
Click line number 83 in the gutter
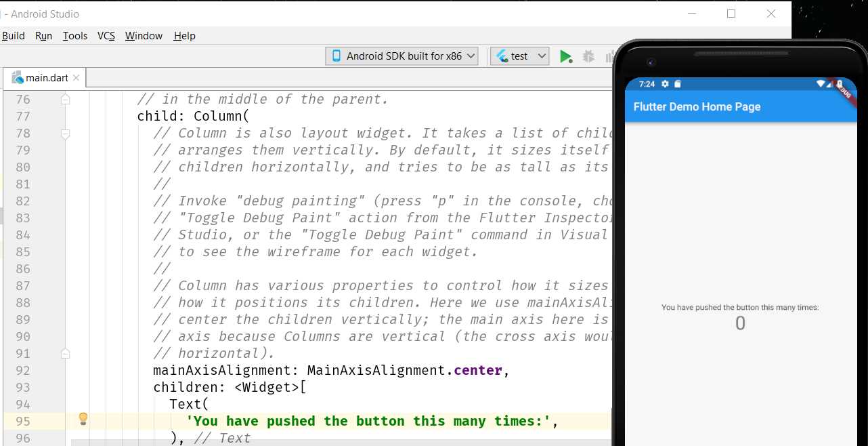tap(22, 218)
